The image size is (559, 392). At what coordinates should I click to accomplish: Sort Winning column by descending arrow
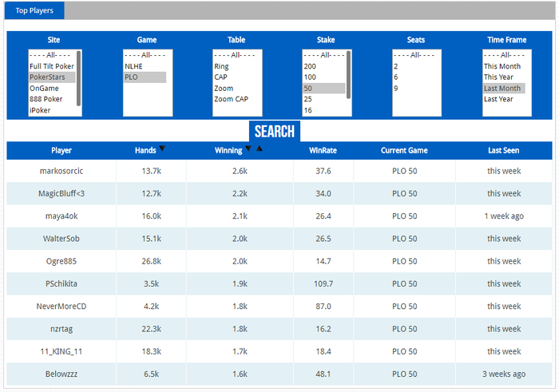(x=248, y=148)
